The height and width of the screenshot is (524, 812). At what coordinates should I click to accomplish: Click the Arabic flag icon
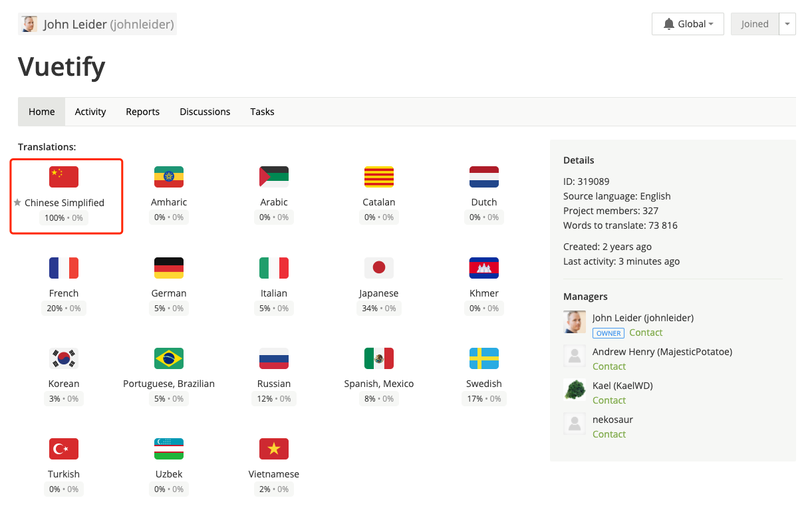[273, 176]
